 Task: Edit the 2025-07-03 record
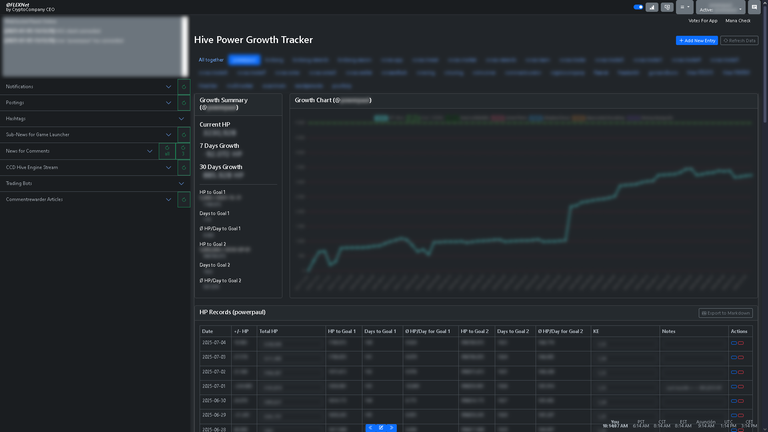(734, 358)
